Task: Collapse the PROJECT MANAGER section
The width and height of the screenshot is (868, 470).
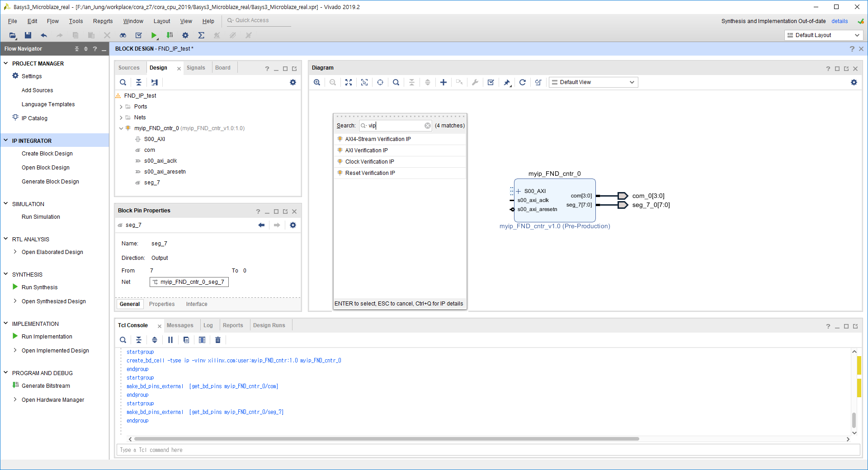Action: point(6,63)
